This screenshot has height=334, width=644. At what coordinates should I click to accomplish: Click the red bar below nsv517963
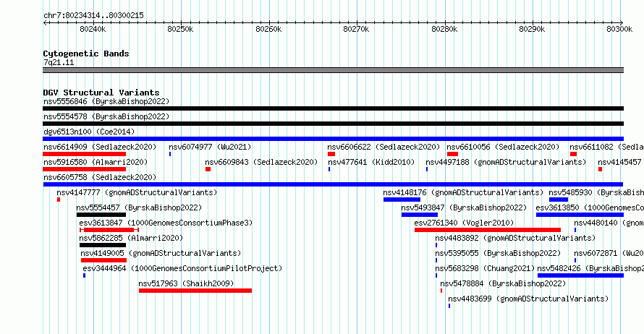point(195,291)
